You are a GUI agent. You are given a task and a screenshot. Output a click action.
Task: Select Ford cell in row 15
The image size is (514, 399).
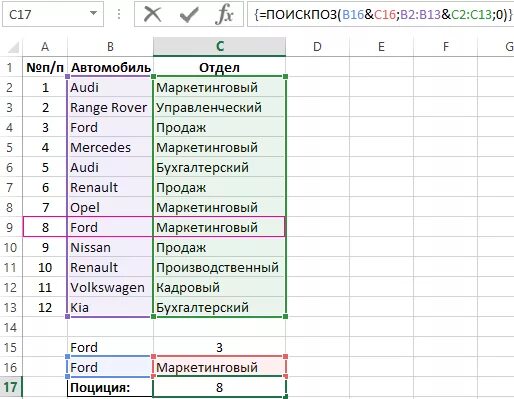110,347
